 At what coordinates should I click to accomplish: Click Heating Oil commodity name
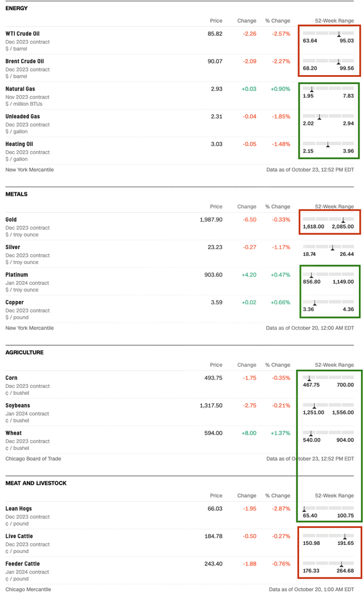19,144
